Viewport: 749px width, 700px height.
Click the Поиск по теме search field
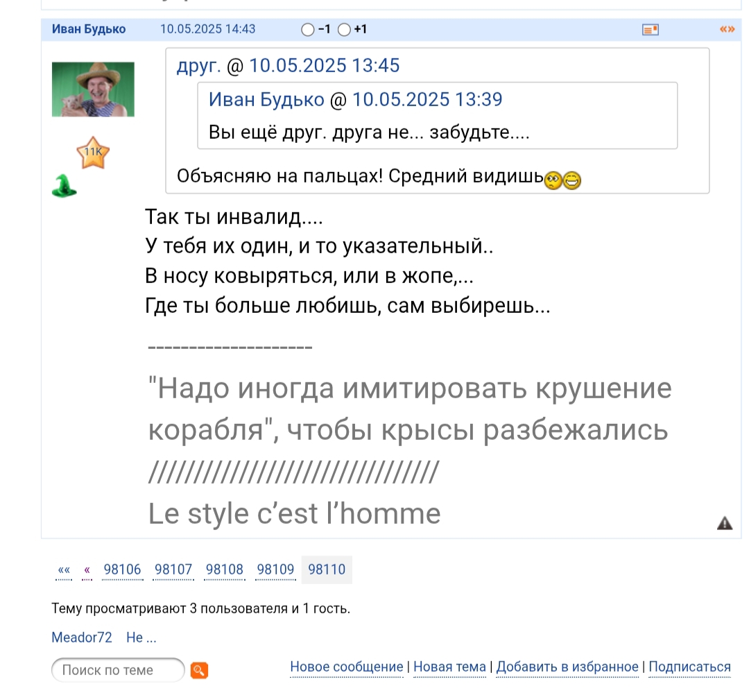coord(118,670)
